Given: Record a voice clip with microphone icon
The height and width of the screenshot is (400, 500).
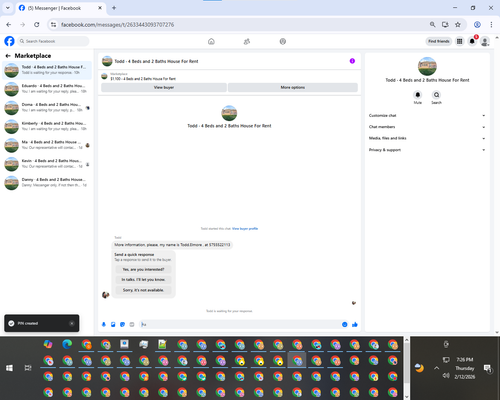Looking at the screenshot, I should [x=104, y=324].
